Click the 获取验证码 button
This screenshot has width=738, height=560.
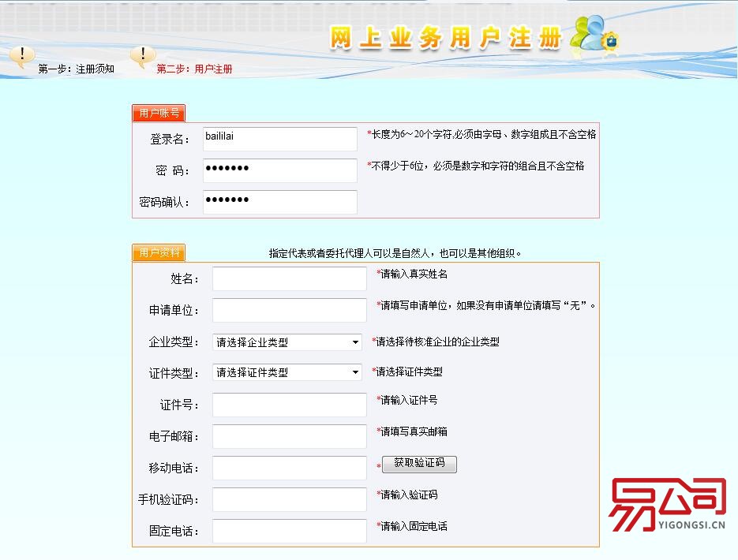tap(418, 464)
